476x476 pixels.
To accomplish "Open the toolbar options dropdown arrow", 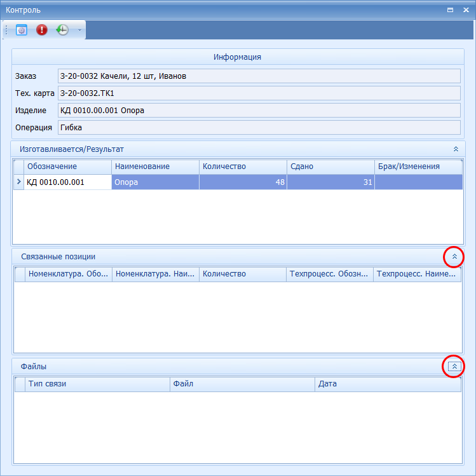I will 79,30.
